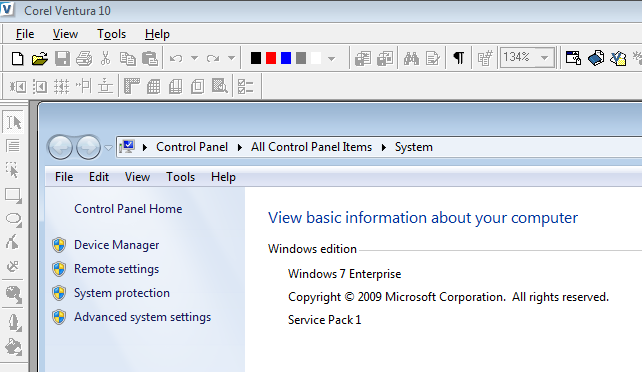This screenshot has height=372, width=642.
Task: Expand arrow after All Control Panel Items
Action: click(x=384, y=147)
